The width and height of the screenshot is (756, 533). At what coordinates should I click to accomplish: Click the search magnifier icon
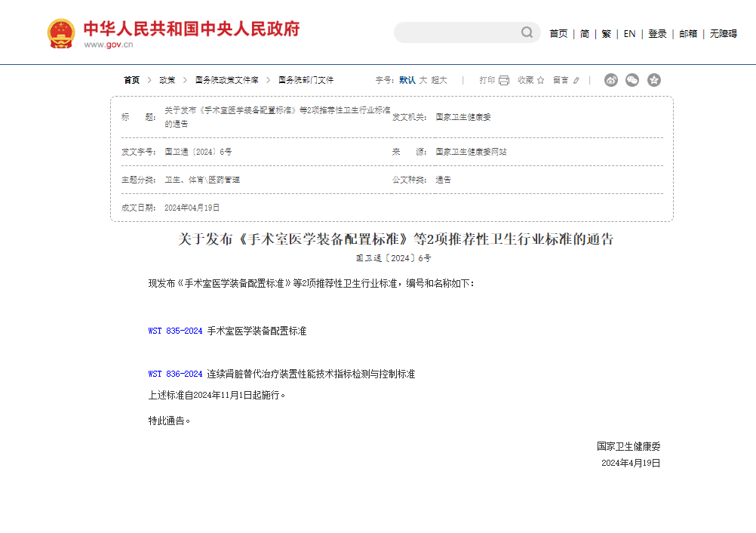coord(527,32)
